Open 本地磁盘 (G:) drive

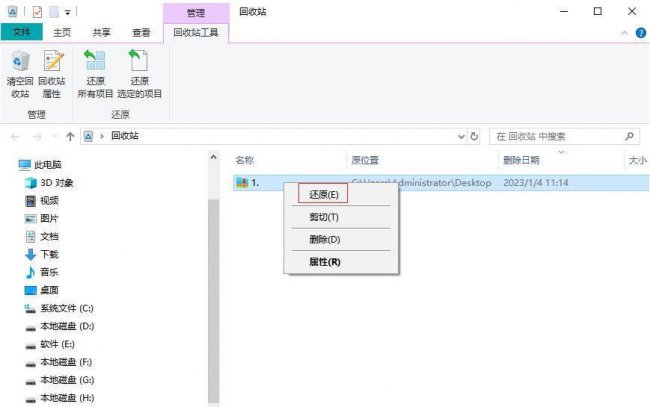(x=60, y=380)
